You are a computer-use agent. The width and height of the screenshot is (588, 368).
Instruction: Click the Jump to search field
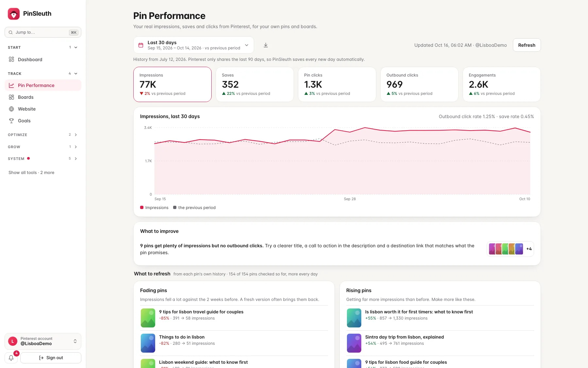pos(43,32)
